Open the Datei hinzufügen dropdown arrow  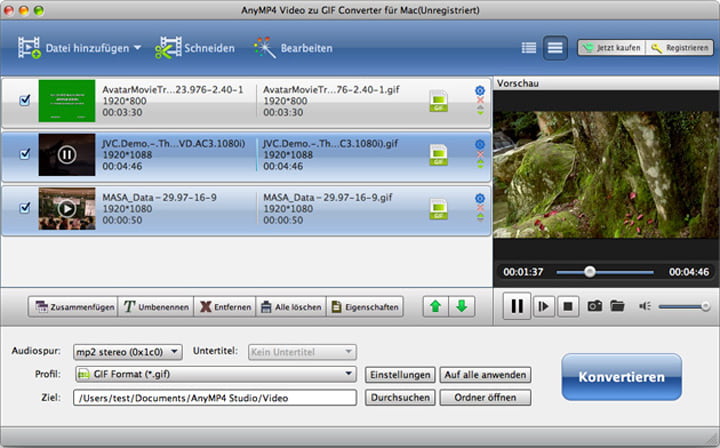[137, 48]
